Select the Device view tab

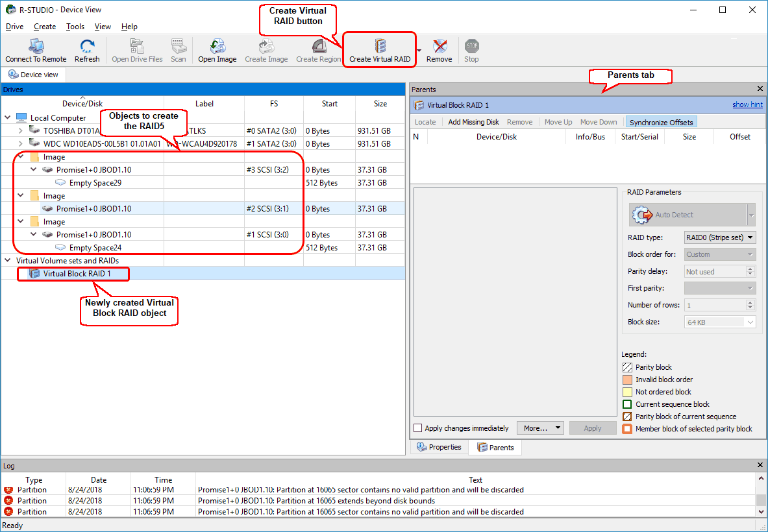pyautogui.click(x=33, y=75)
